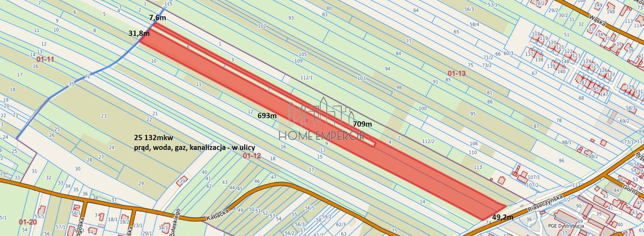
Task: Select parcel number '29/1'
Action: 146,233
